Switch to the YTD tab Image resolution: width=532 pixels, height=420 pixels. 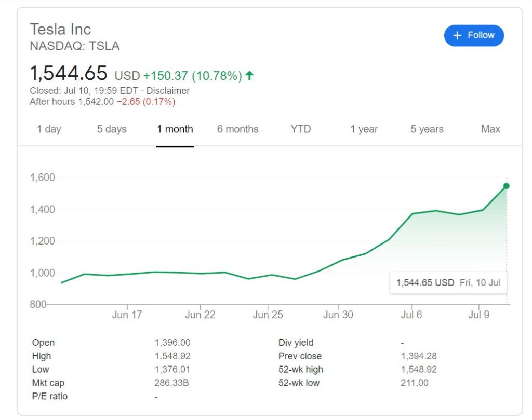coord(301,129)
